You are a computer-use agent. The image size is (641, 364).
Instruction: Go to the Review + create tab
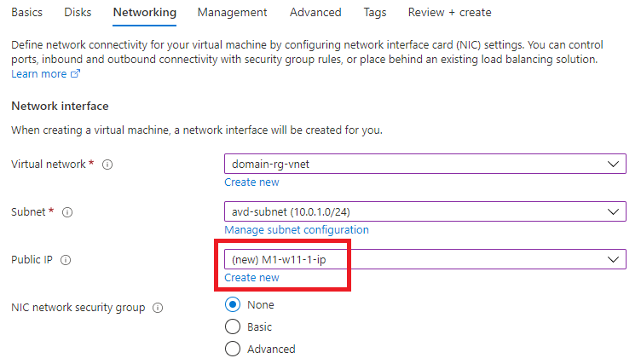(x=450, y=12)
